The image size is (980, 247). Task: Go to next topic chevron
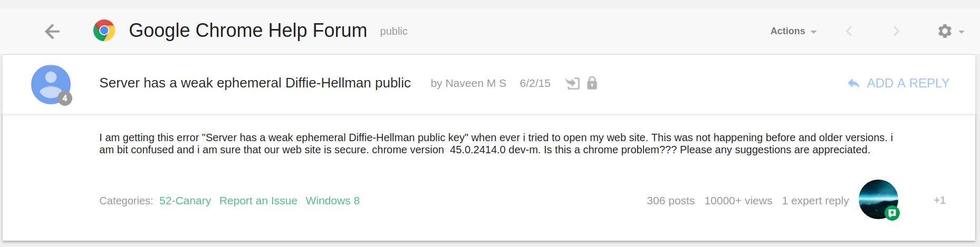coord(896,31)
